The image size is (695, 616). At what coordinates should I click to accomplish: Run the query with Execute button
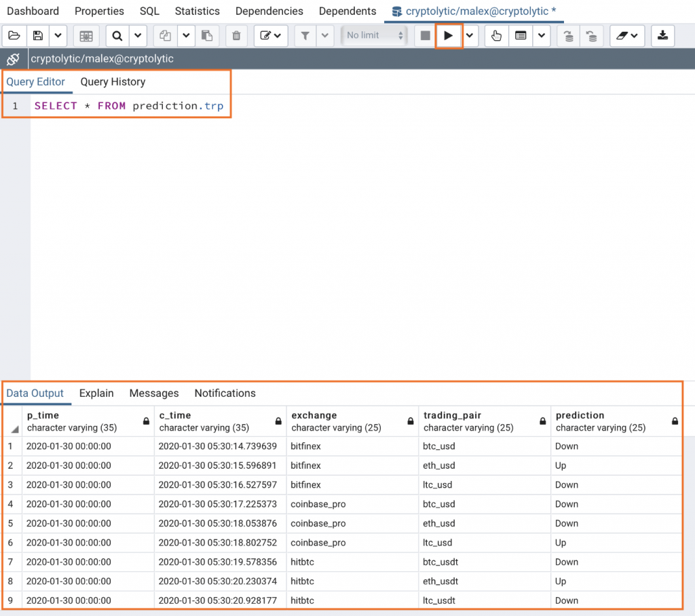[x=449, y=35]
